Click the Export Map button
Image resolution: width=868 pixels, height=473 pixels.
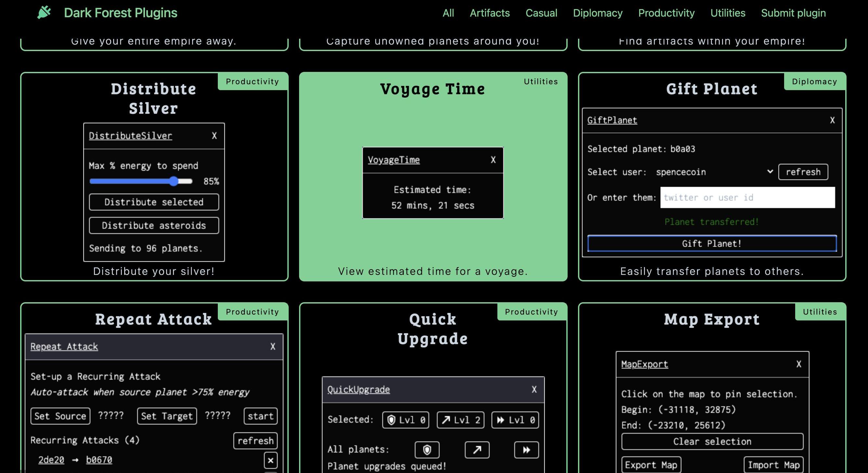tap(651, 465)
